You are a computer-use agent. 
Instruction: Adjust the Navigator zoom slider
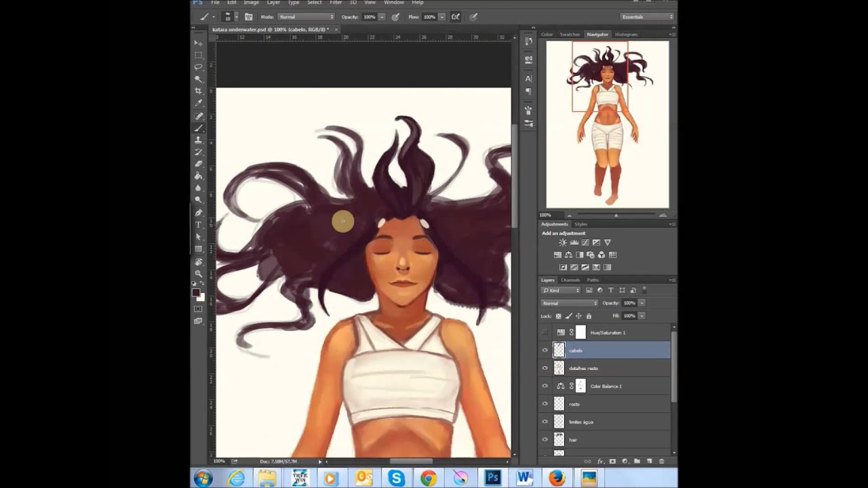(x=616, y=215)
